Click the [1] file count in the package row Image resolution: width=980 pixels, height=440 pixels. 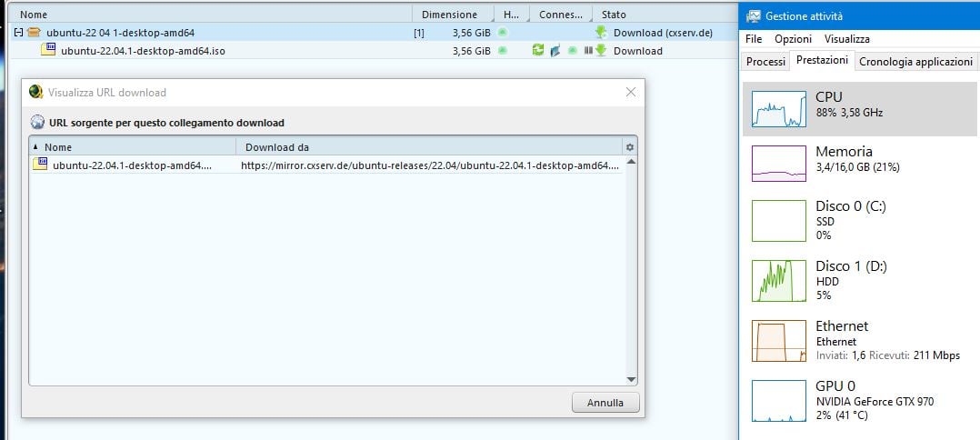419,33
